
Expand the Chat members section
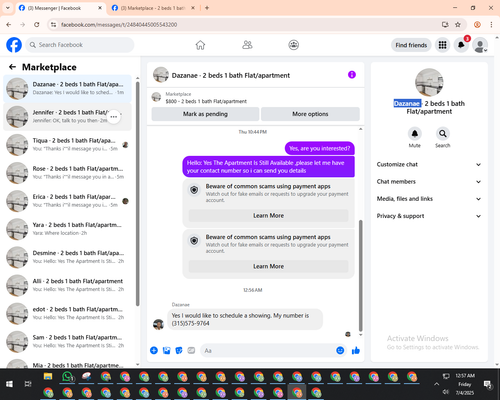click(x=429, y=182)
